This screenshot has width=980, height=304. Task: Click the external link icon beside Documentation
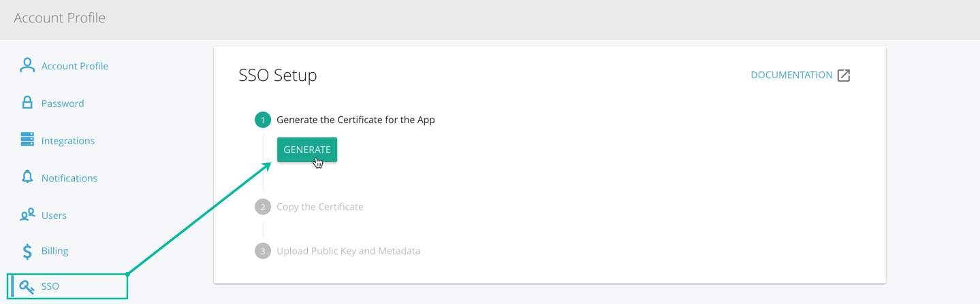pos(844,75)
